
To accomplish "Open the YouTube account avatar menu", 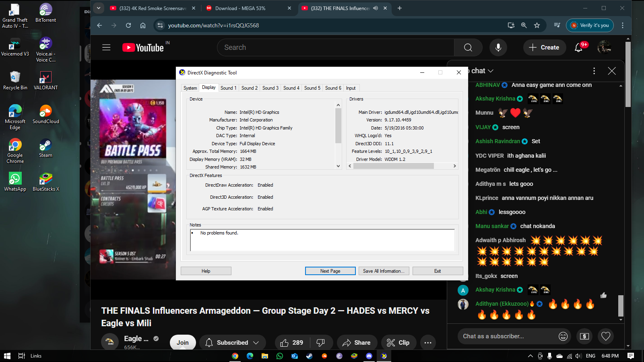I will tap(604, 47).
